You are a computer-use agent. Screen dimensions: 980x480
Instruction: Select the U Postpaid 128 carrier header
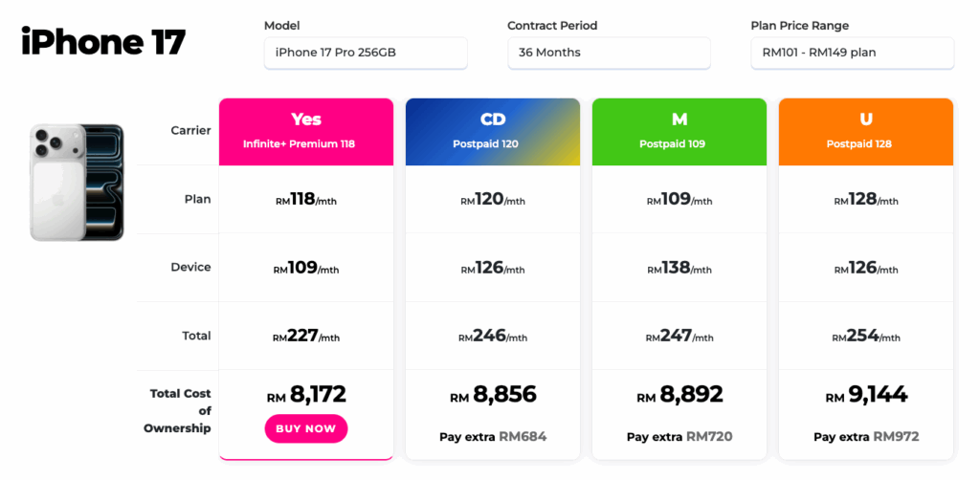click(866, 131)
